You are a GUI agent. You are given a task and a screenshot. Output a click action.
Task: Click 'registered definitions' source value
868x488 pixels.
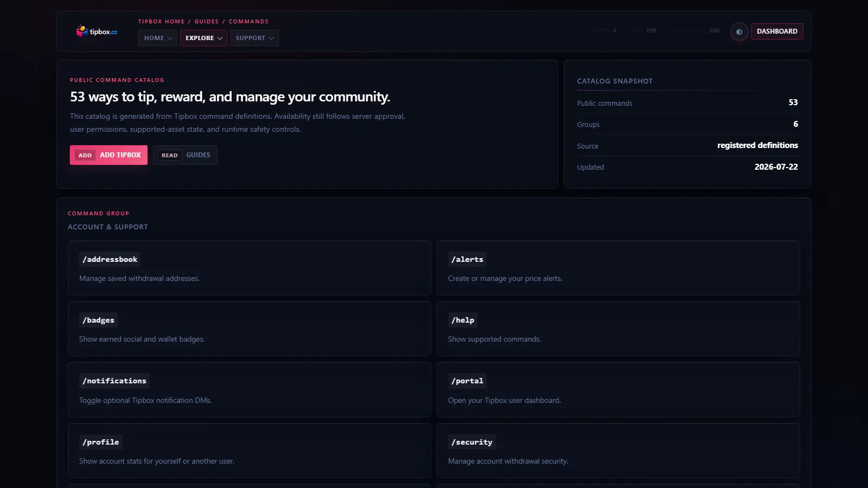[x=758, y=145]
